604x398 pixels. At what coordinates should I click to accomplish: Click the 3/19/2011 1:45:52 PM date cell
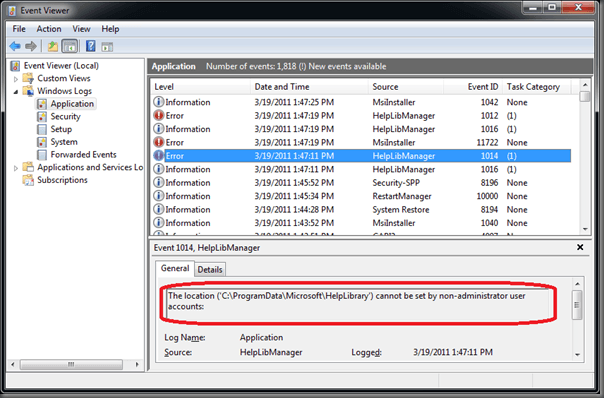[294, 183]
